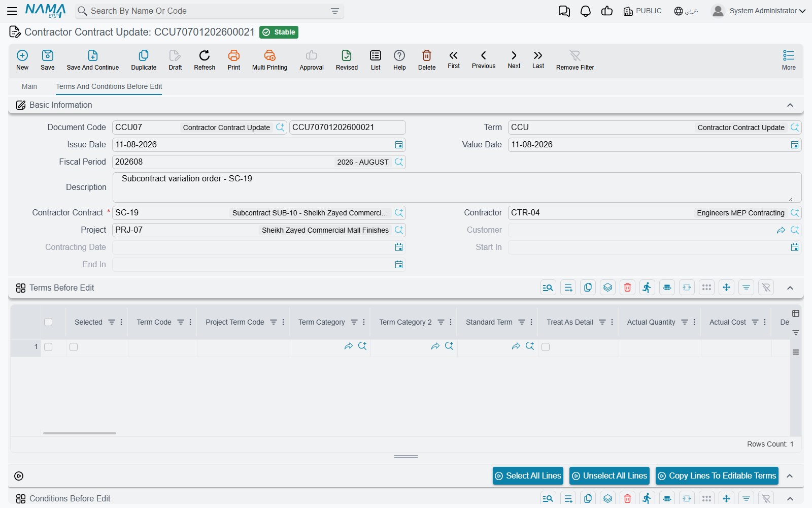The height and width of the screenshot is (508, 812).
Task: Open search bar filter options
Action: (335, 11)
